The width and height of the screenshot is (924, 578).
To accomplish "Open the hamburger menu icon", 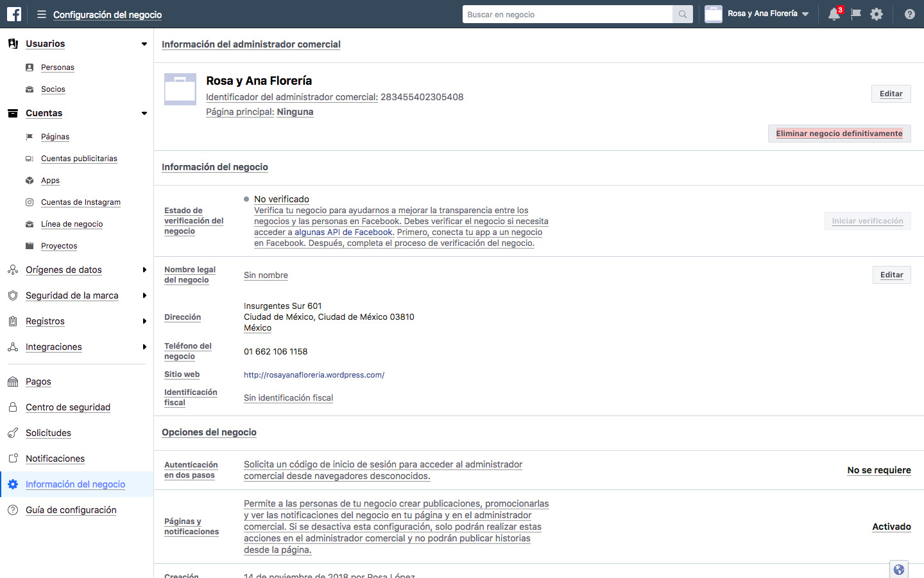I will point(42,14).
